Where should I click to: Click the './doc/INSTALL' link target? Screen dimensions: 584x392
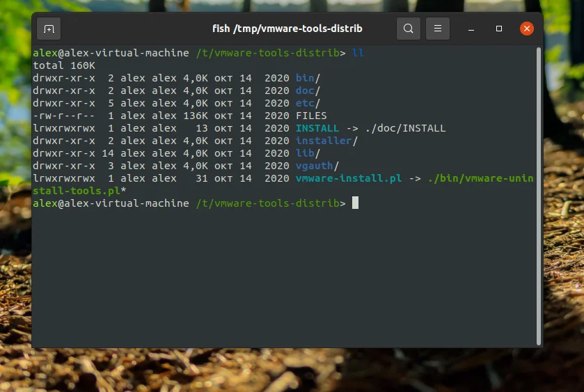click(x=405, y=128)
